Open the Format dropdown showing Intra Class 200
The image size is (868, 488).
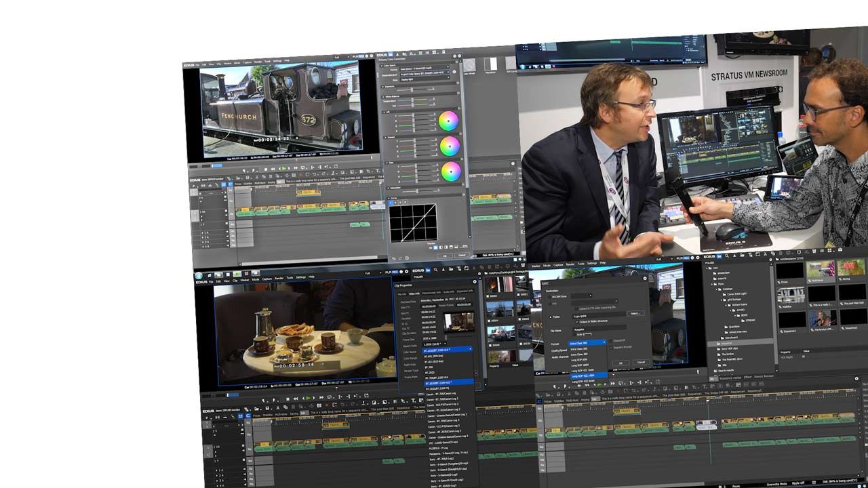[587, 343]
